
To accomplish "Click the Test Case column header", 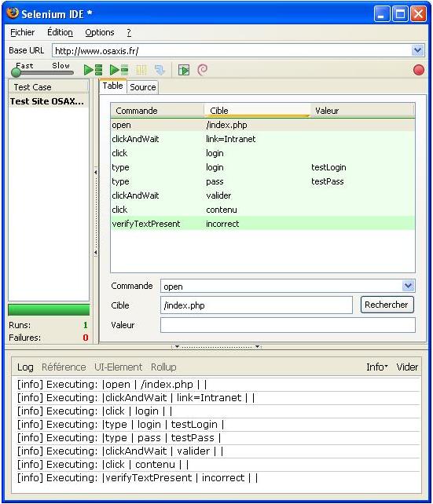I will (x=48, y=87).
